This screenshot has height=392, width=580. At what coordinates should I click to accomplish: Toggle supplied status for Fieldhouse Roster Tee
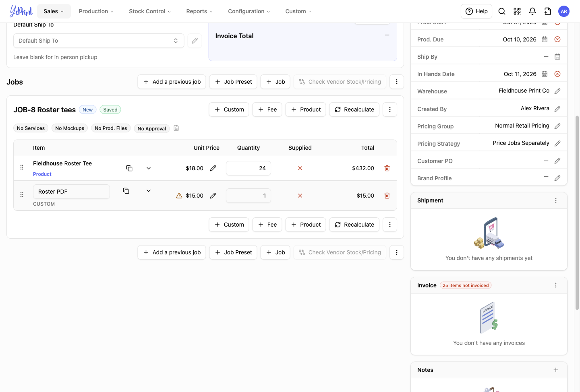300,168
